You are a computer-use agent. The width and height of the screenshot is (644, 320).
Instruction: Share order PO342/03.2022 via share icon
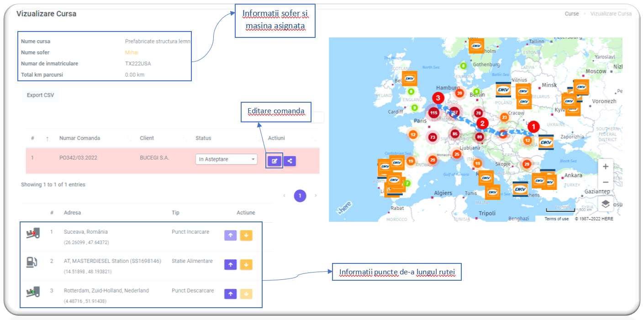290,161
